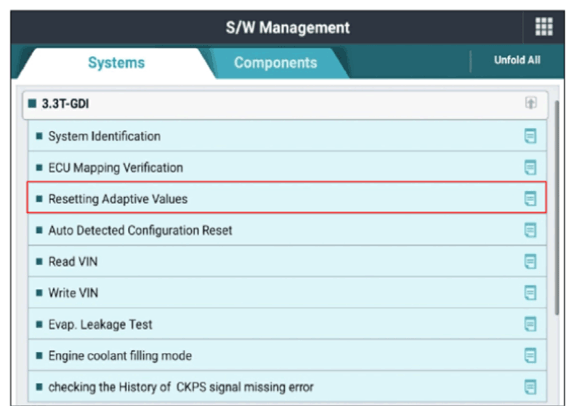Open document icon for ECU Mapping Verification
This screenshot has width=575, height=415.
coord(530,168)
